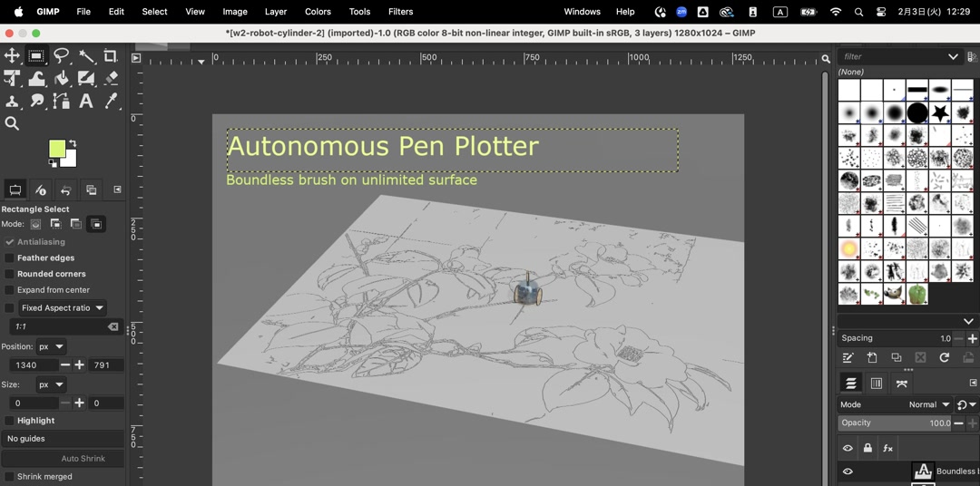The height and width of the screenshot is (486, 980).
Task: Expand the brush filter dropdown
Action: click(x=953, y=56)
